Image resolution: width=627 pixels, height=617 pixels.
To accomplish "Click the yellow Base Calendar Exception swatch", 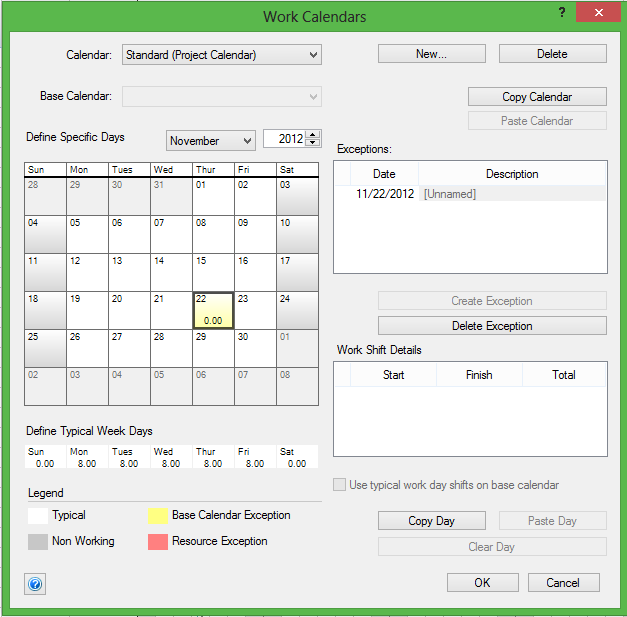I will [x=157, y=517].
